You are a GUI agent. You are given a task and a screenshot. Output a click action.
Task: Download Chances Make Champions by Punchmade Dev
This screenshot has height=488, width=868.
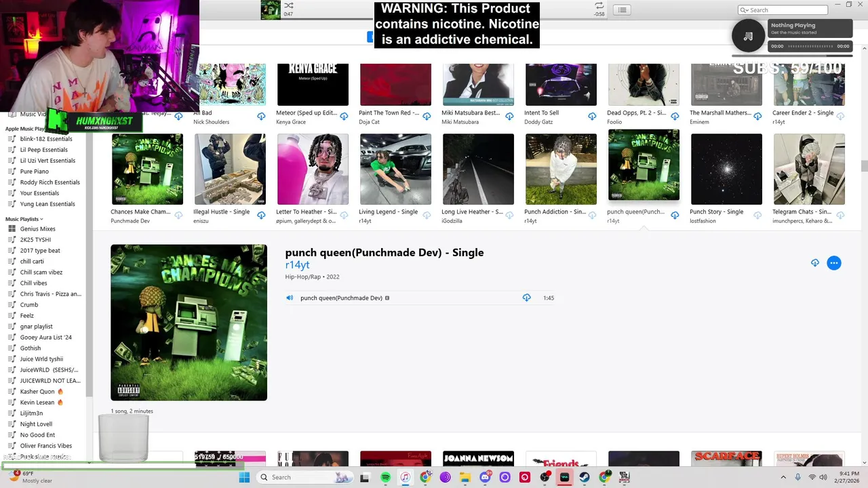(x=178, y=216)
